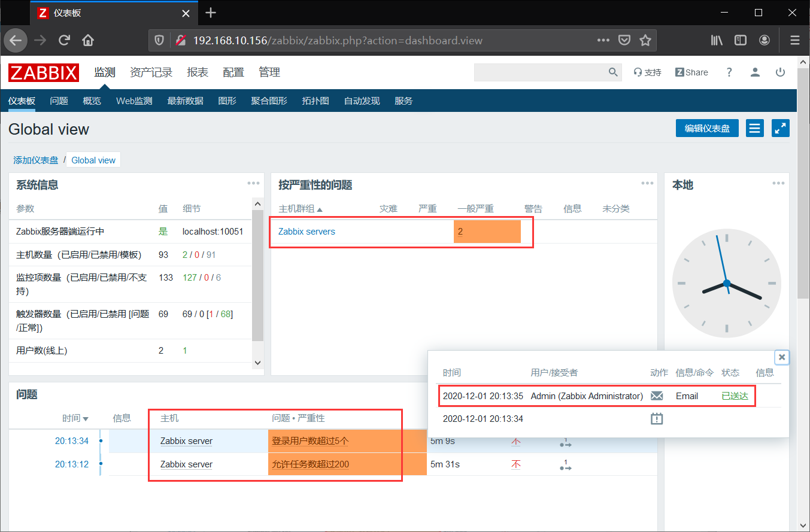Viewport: 810px width, 532px height.
Task: Open Zabbix Share link
Action: coord(691,72)
